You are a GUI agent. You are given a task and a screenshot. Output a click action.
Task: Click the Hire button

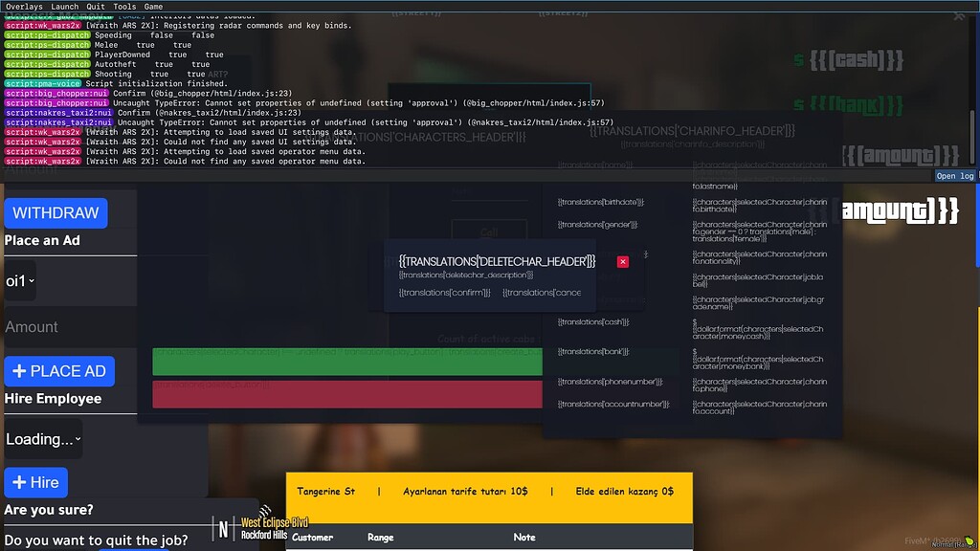click(x=35, y=482)
